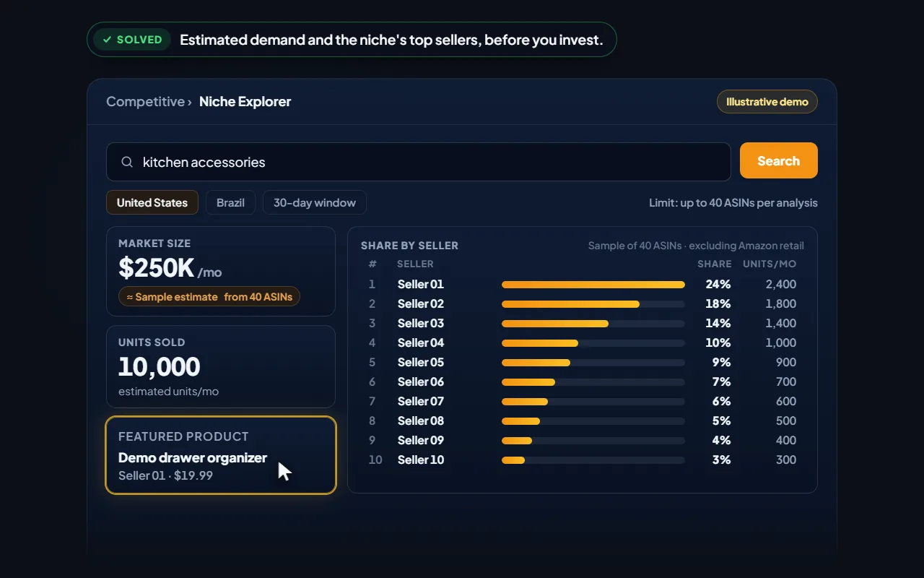Open the Featured Product card

click(x=221, y=455)
